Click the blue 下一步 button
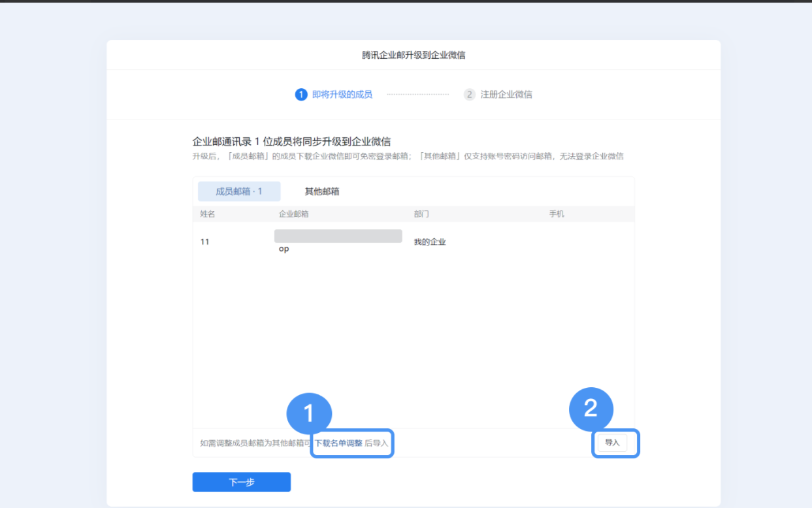This screenshot has width=812, height=508. point(241,481)
